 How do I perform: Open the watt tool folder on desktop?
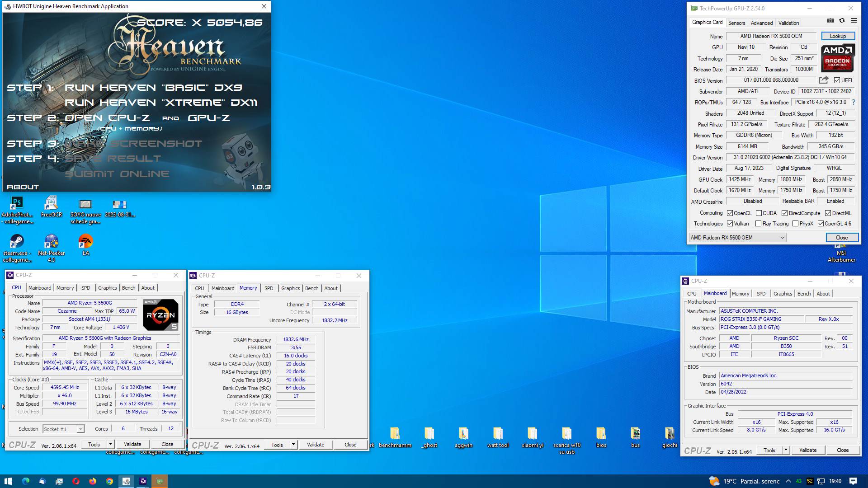click(498, 437)
